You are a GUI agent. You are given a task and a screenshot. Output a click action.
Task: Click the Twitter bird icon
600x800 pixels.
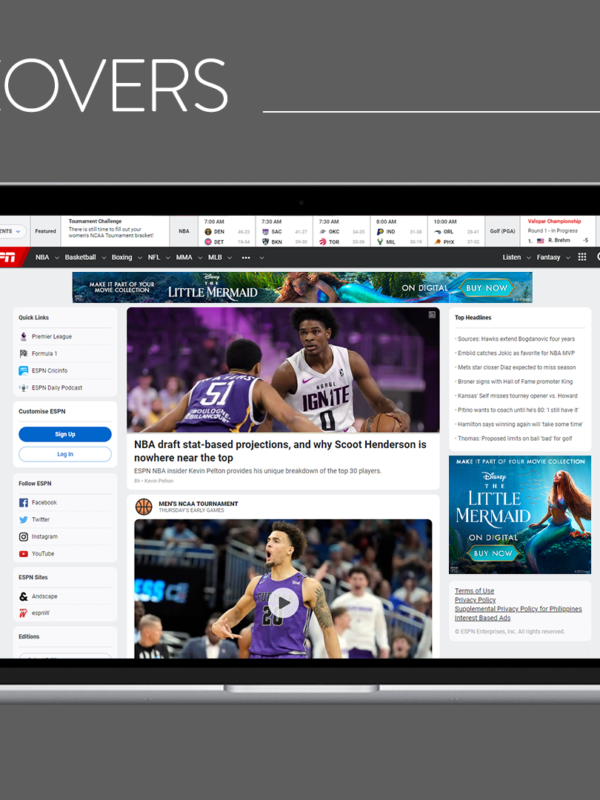23,520
